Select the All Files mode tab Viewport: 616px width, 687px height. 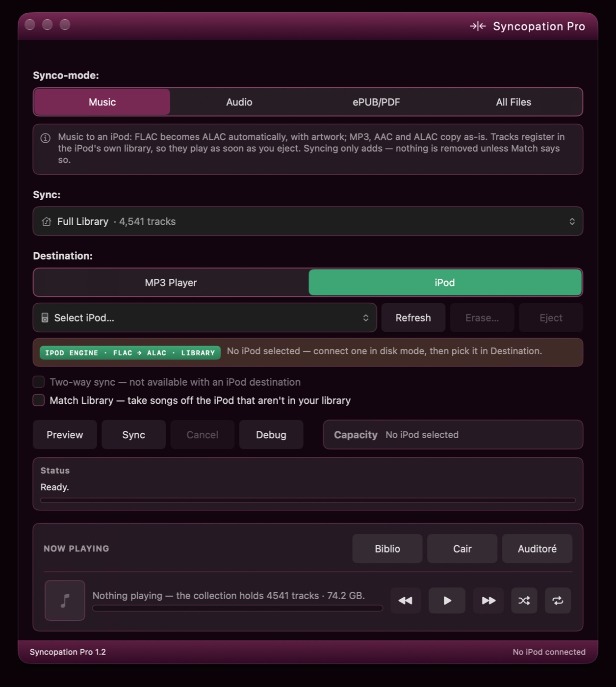[x=513, y=102]
